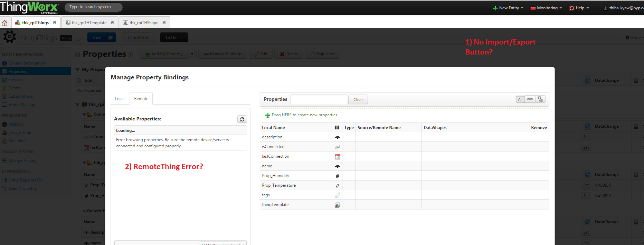Screen dimensions: 644x245
Task: Close the thk_rpiTHShape tab
Action: pyautogui.click(x=164, y=22)
